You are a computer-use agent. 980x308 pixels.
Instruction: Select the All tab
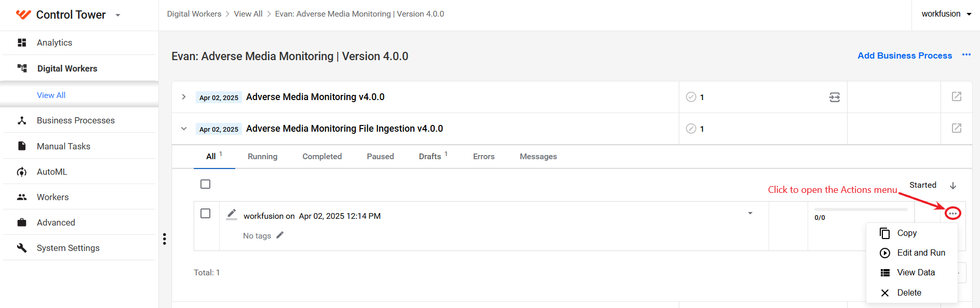pyautogui.click(x=214, y=157)
